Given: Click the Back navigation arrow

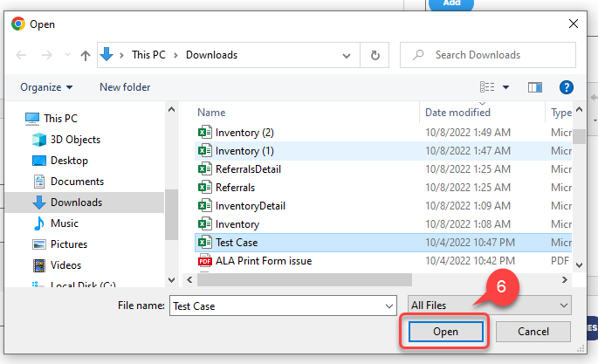Looking at the screenshot, I should coord(21,55).
